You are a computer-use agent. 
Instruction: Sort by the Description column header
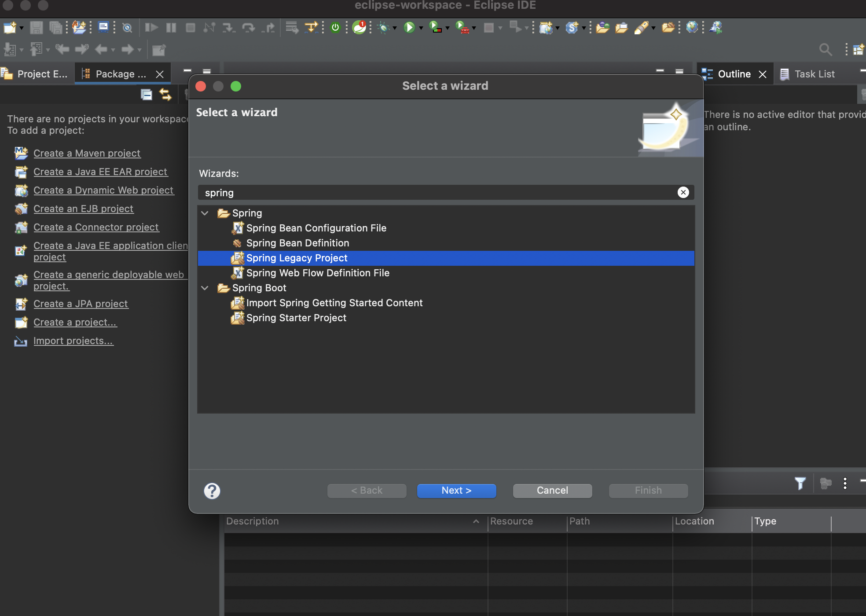tap(253, 521)
